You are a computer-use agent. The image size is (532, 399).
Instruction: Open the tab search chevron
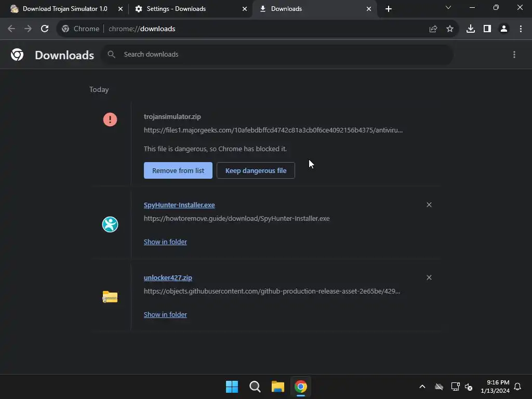coord(448,7)
